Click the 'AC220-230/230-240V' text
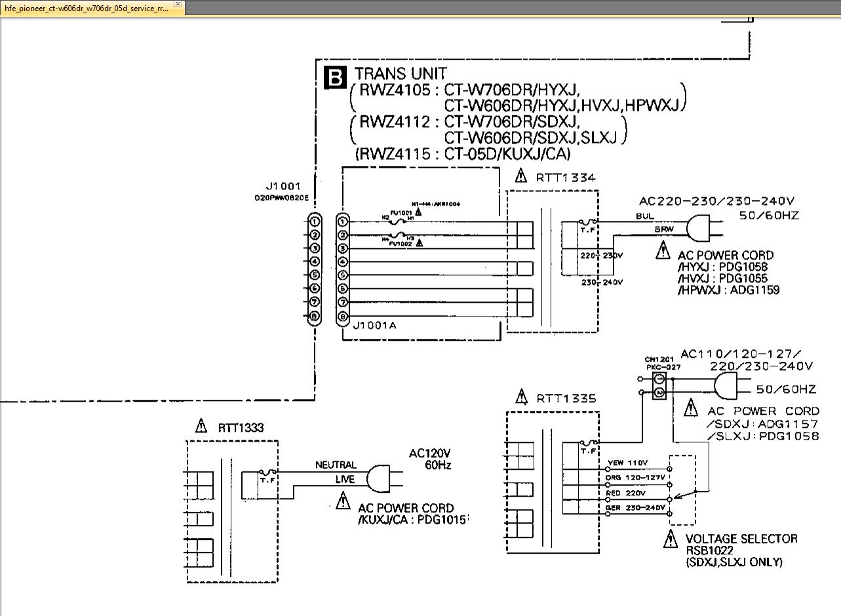 tap(716, 201)
